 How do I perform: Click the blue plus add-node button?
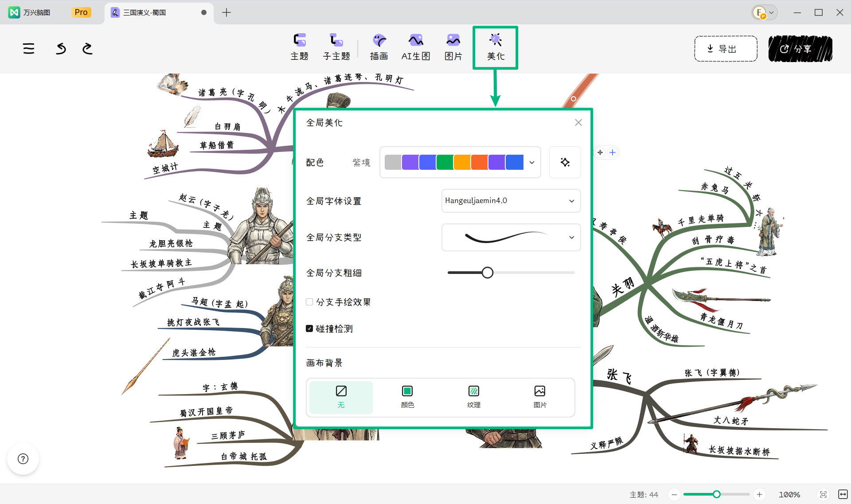(613, 152)
